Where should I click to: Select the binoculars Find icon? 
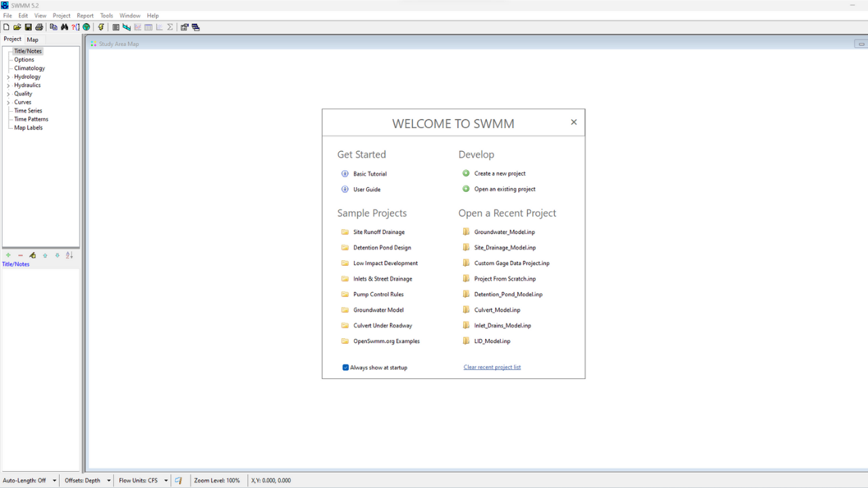click(x=64, y=27)
